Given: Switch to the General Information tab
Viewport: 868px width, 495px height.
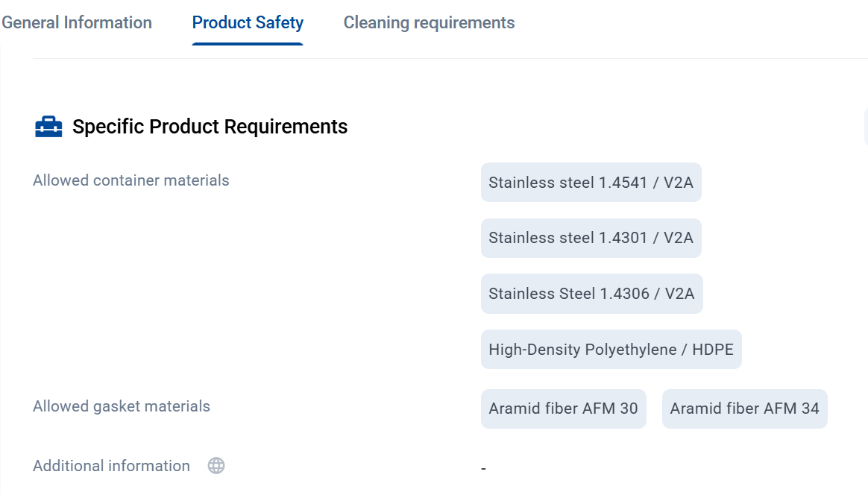Looking at the screenshot, I should coord(77,22).
